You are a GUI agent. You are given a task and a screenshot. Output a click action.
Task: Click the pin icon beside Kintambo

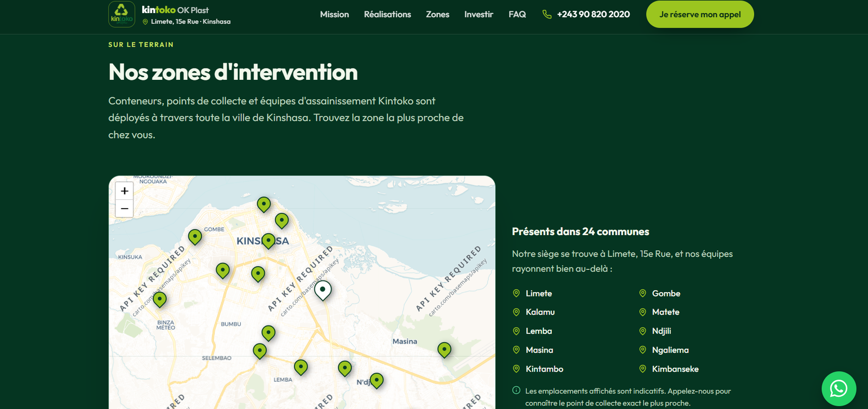pyautogui.click(x=516, y=369)
